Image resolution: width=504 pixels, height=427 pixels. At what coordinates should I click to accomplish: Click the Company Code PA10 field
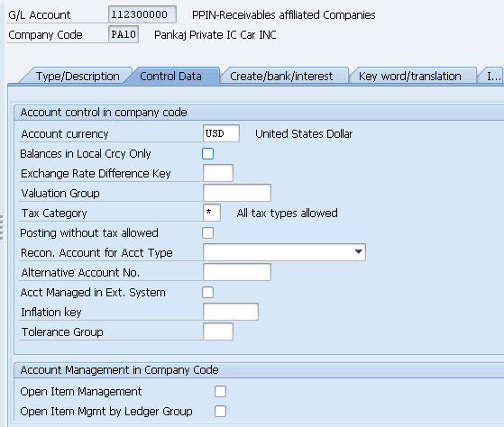(124, 34)
